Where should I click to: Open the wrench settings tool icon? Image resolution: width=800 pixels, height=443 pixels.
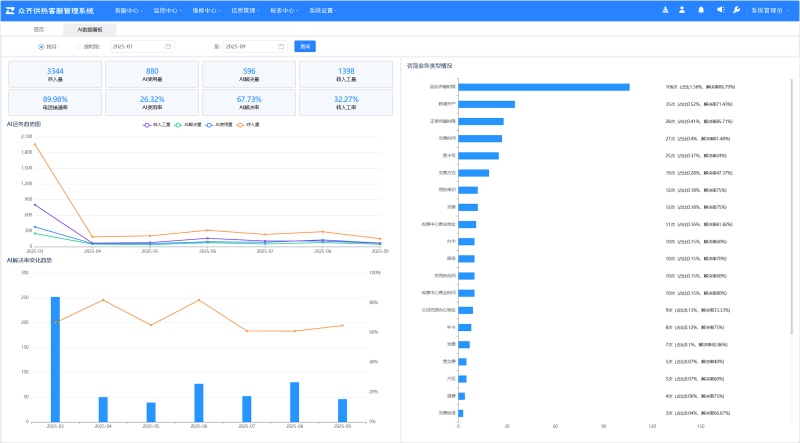pyautogui.click(x=737, y=10)
